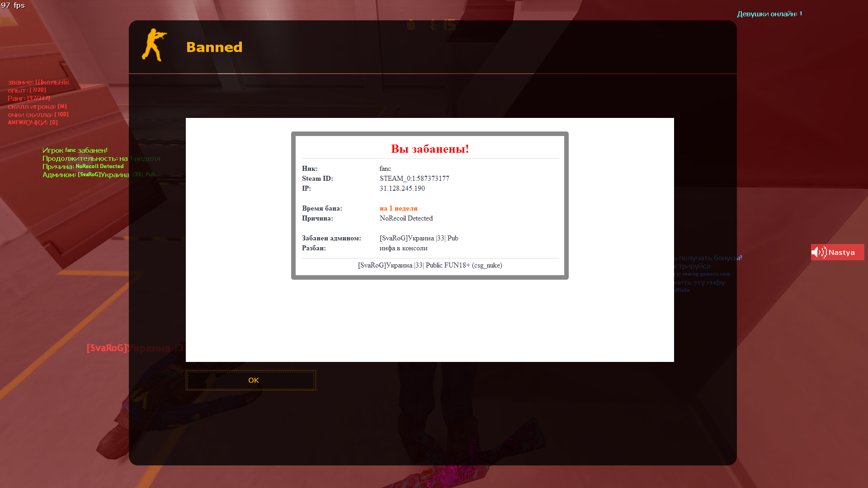The height and width of the screenshot is (488, 868).
Task: Click the red '[SvaRoG]Украина' HUD text at bottom left
Action: pyautogui.click(x=136, y=348)
